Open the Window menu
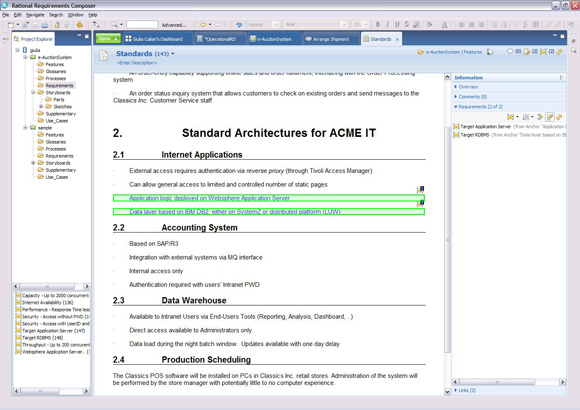This screenshot has width=580, height=410. 75,15
